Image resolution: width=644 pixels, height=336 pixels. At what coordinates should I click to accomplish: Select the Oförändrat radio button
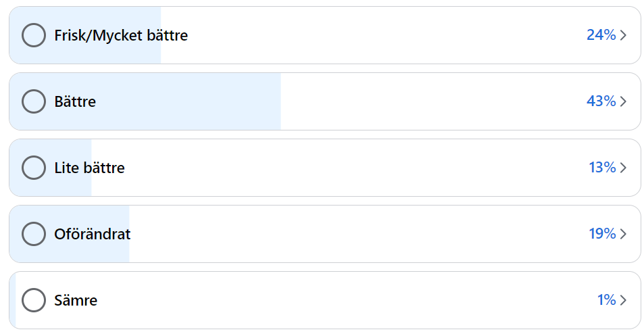click(34, 234)
